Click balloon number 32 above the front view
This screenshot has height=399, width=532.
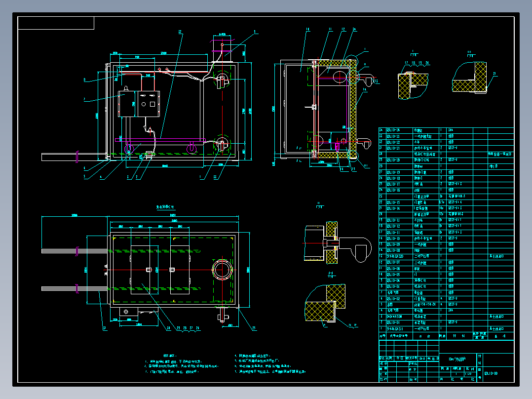pos(180,32)
